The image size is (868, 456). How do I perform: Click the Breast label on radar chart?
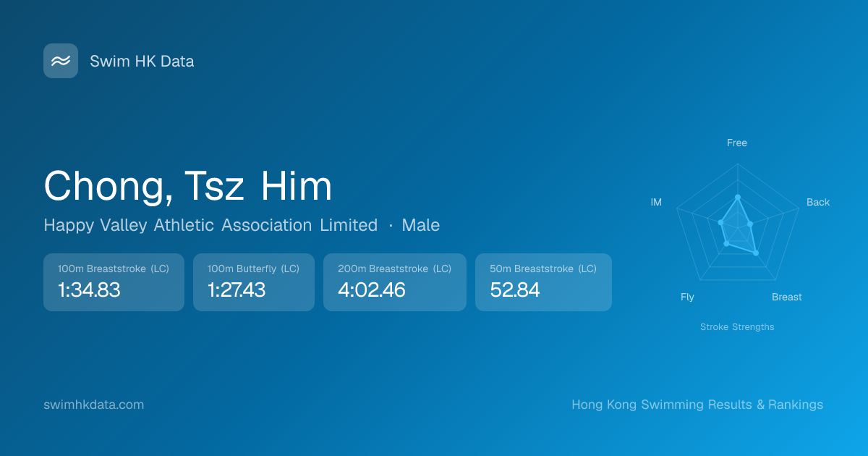point(787,297)
